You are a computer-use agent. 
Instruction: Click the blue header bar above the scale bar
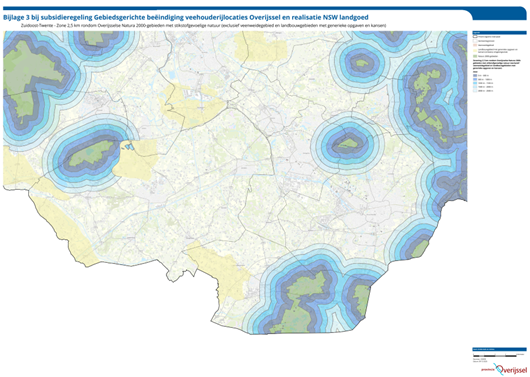point(500,349)
